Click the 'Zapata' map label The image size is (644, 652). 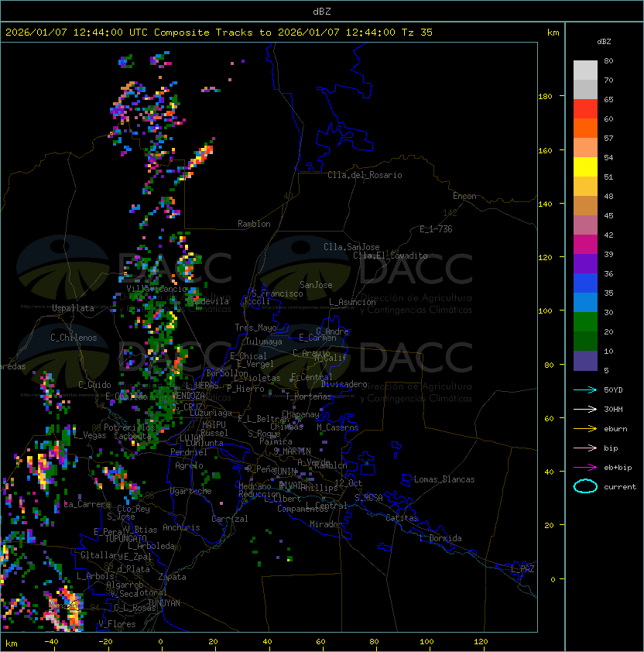172,577
